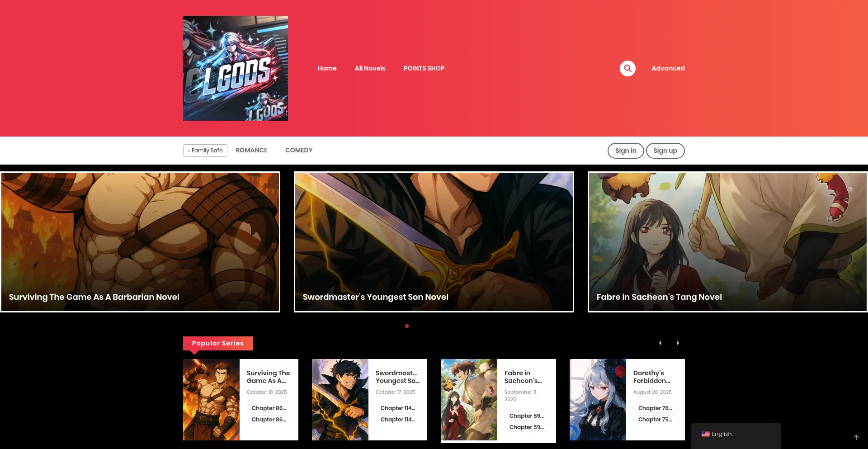Go to next Popular Series page arrow
This screenshot has width=868, height=449.
tap(678, 343)
